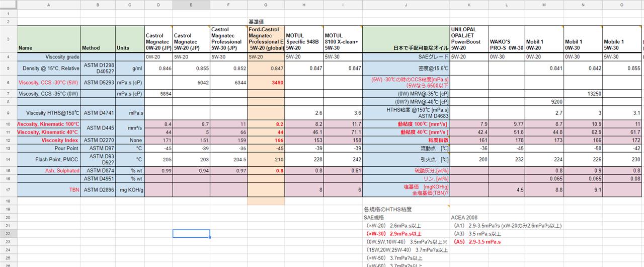Viewport: 644px width, 267px height.
Task: Click the red 'Ash, Sulphated' cell
Action: click(49, 171)
